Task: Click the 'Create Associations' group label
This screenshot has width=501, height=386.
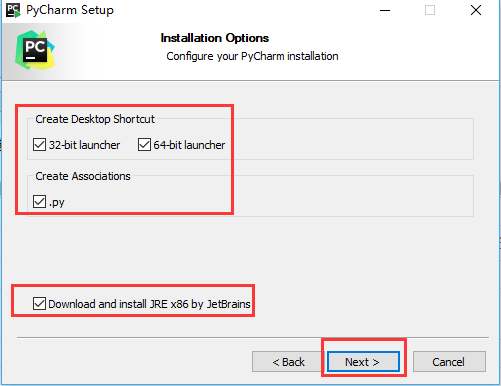Action: click(x=83, y=176)
